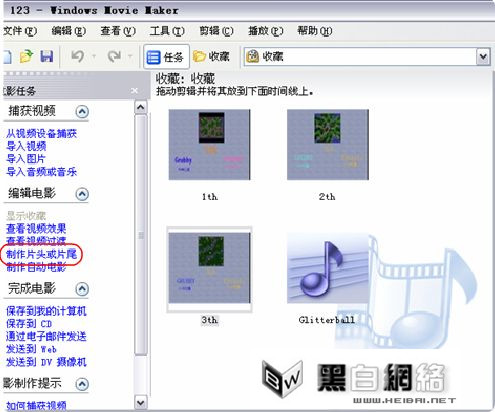The width and height of the screenshot is (495, 412).
Task: Click the Redo arrow in the toolbar
Action: pos(114,56)
